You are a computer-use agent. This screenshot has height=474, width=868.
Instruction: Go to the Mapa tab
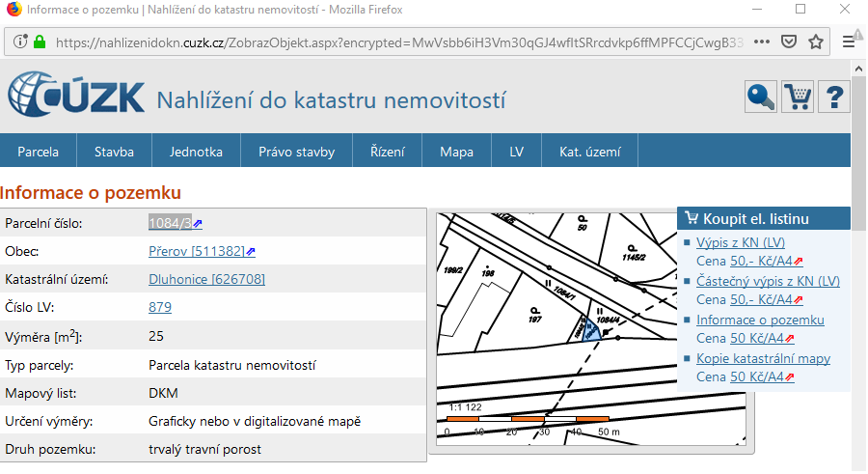(456, 152)
